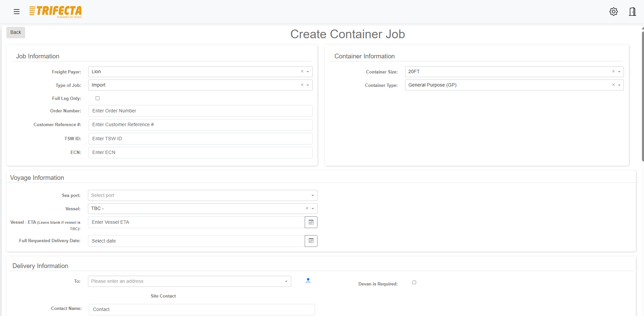Click the Voyage Information section title
644x316 pixels.
(x=37, y=178)
